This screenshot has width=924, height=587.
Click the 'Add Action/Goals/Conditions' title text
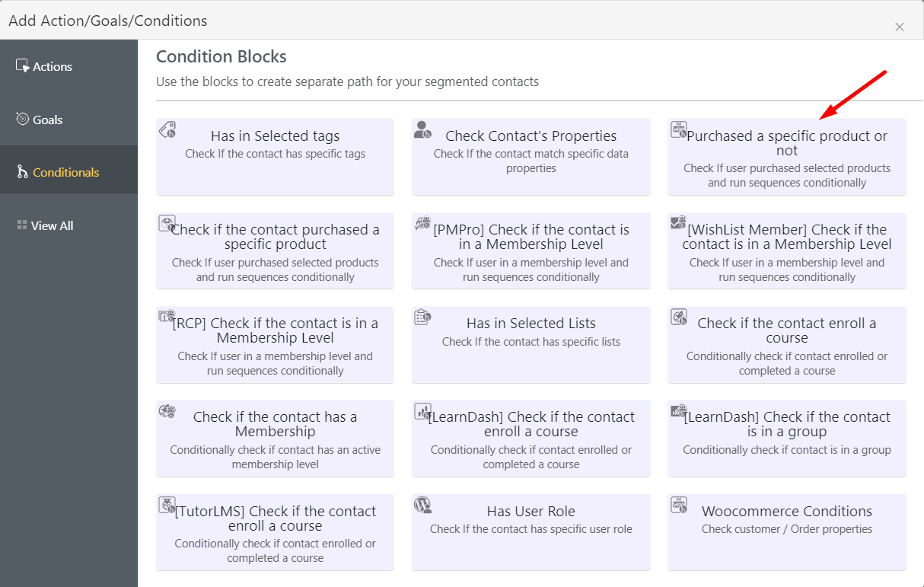point(108,21)
